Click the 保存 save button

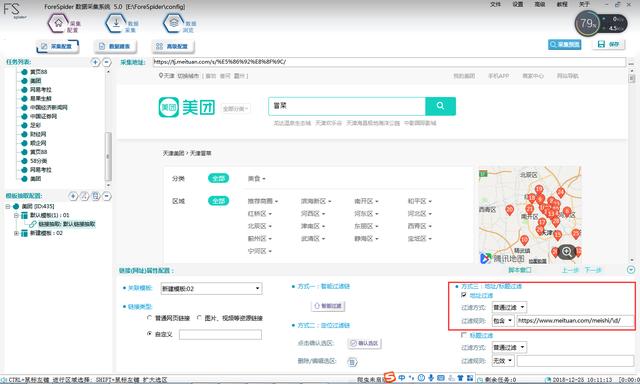click(609, 44)
